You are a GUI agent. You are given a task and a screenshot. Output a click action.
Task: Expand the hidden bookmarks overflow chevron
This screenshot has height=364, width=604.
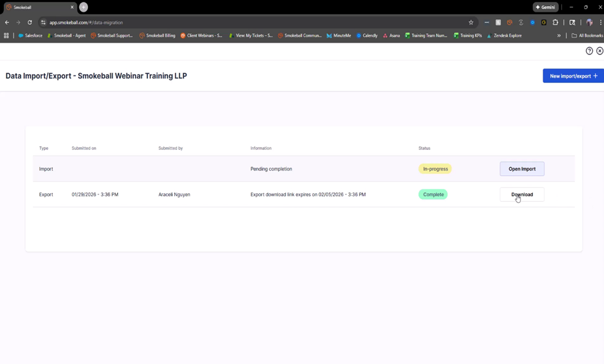click(x=559, y=35)
